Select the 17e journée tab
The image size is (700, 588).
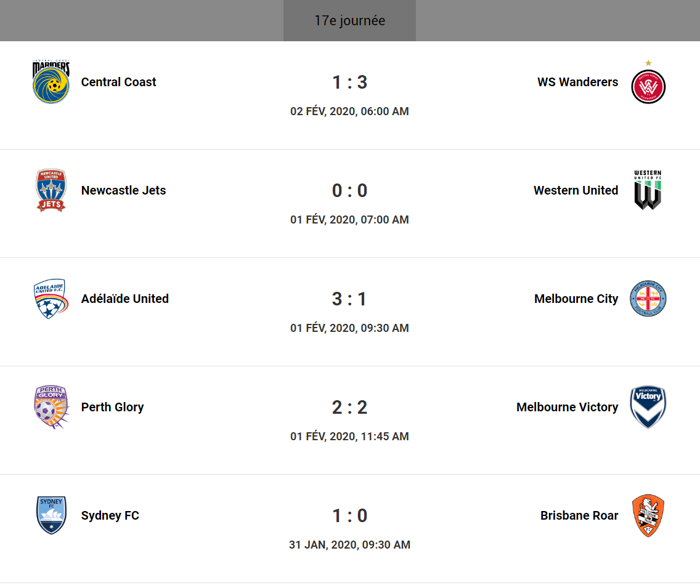tap(349, 21)
